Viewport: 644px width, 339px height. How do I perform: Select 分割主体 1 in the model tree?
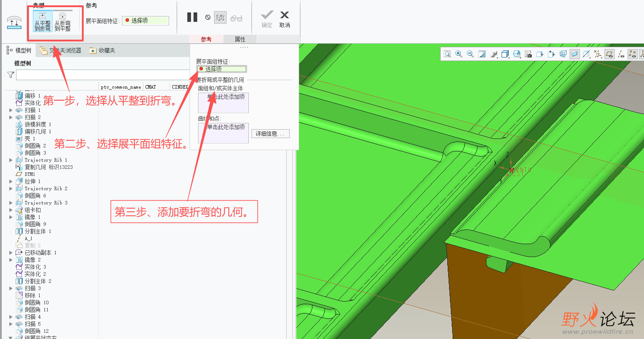coord(38,231)
